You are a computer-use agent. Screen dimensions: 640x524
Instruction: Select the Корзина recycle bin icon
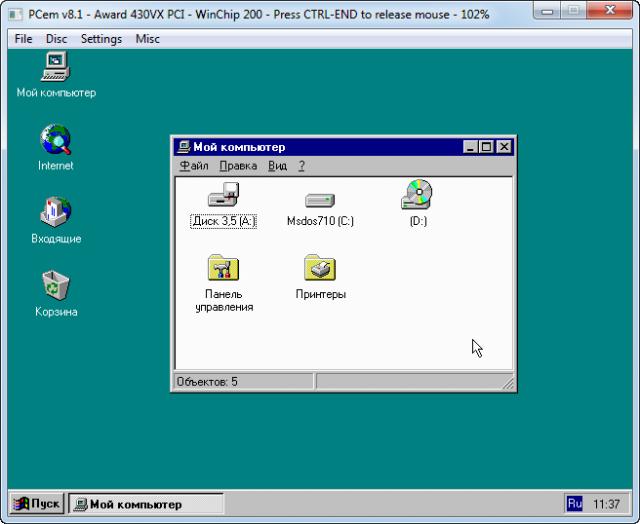[56, 285]
